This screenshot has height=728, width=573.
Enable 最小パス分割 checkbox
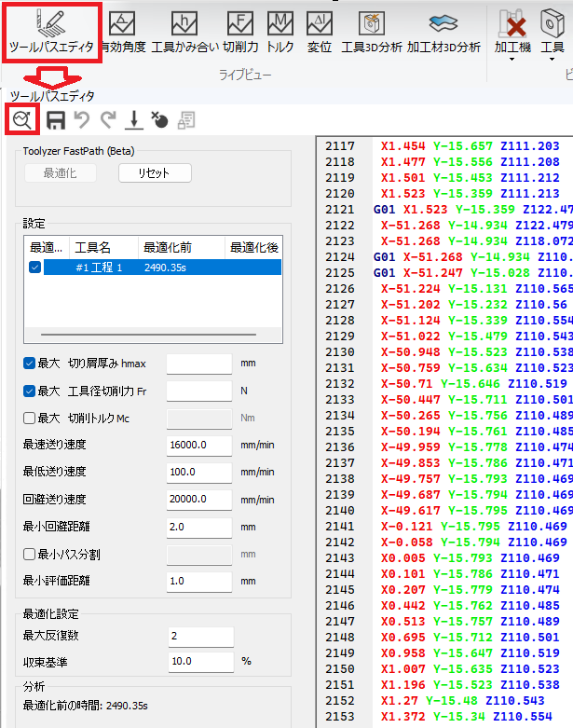[x=29, y=554]
